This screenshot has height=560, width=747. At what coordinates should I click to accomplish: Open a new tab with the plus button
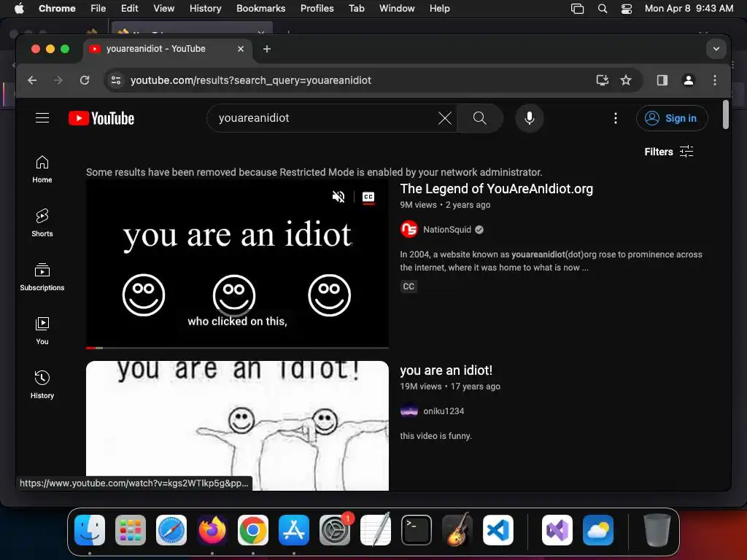267,49
